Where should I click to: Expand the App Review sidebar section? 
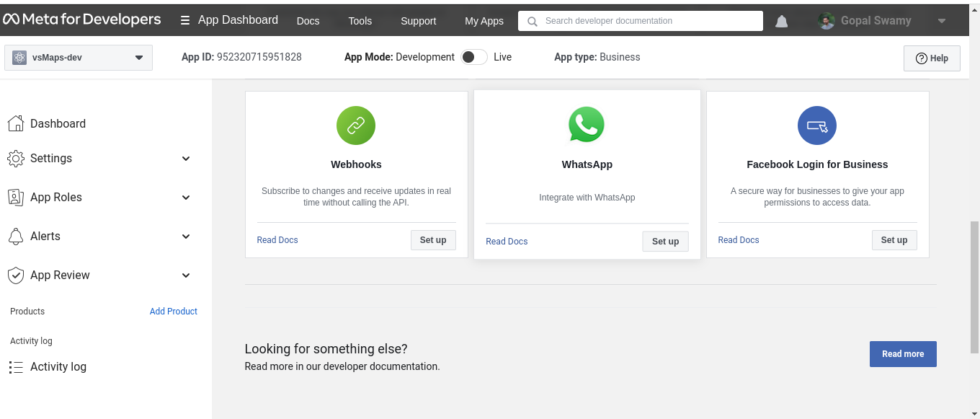click(185, 275)
